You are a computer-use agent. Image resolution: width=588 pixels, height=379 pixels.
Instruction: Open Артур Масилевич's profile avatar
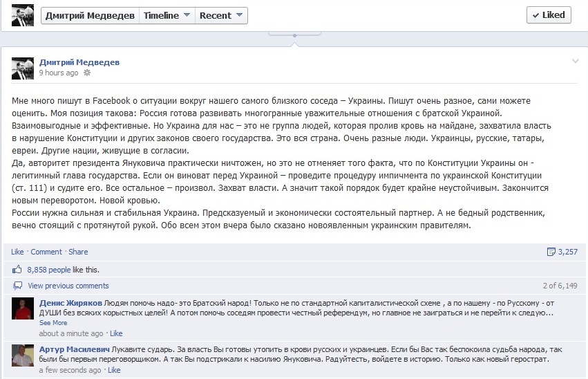coord(23,355)
